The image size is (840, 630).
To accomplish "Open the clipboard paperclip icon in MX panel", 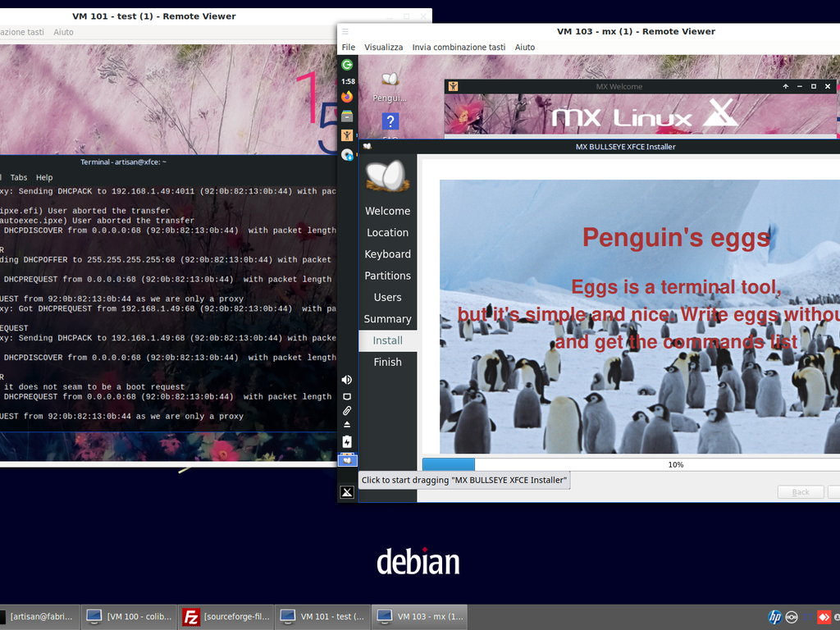I will tap(347, 411).
